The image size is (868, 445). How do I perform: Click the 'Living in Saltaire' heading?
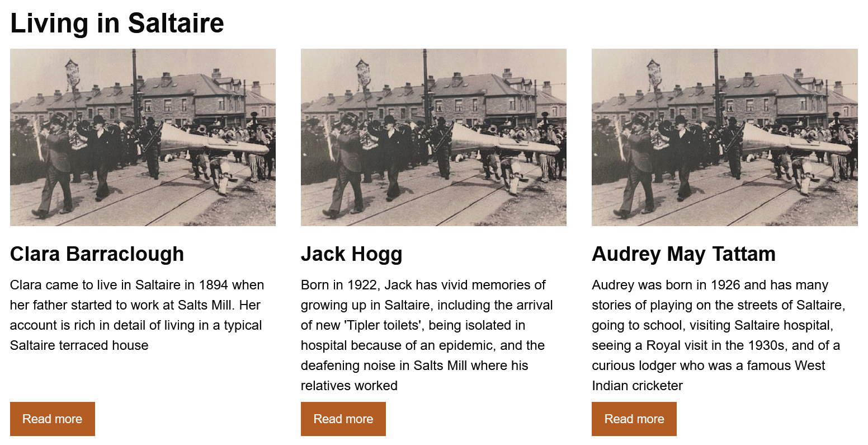click(117, 24)
